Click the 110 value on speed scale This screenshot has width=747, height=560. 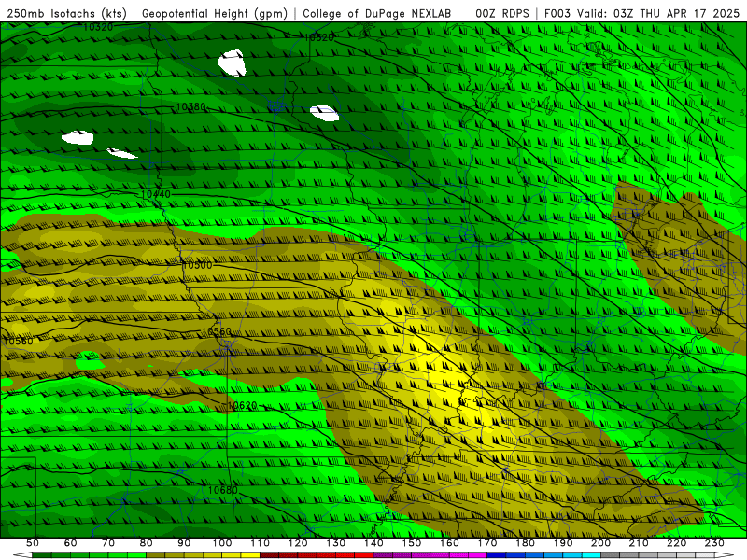261,543
